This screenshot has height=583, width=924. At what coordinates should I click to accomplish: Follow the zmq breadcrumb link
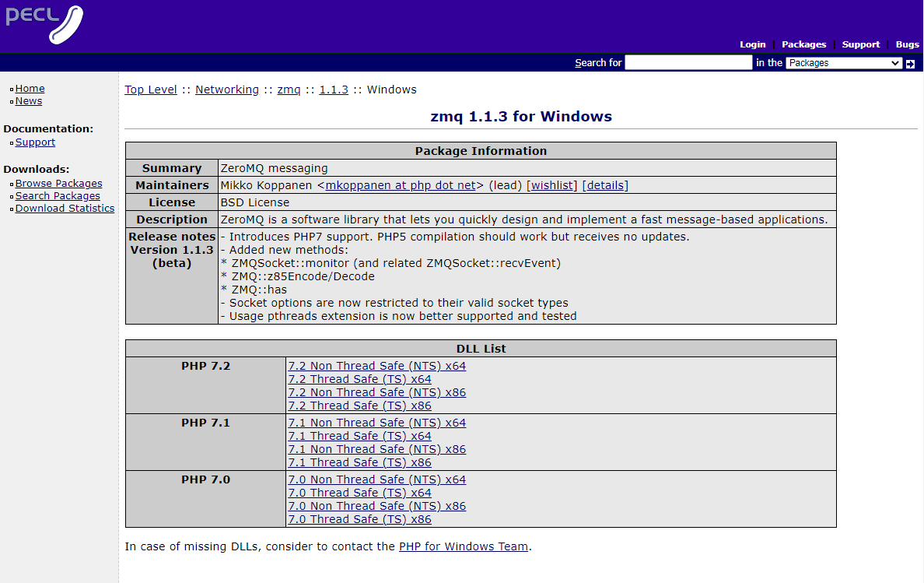point(289,90)
